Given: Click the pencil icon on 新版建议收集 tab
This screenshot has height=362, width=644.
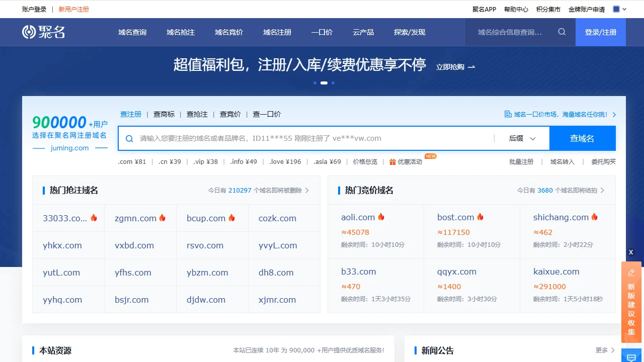Looking at the screenshot, I should [630, 272].
